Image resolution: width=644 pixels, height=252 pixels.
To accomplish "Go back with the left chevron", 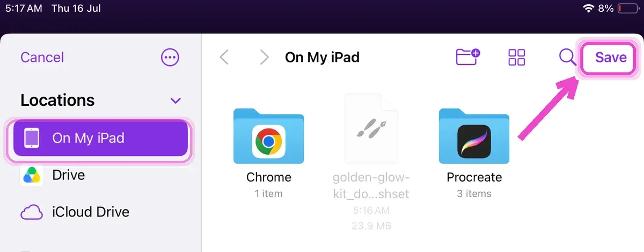I will [x=225, y=57].
